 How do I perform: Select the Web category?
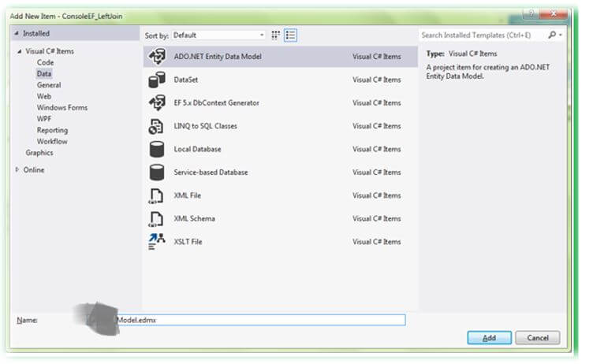[x=44, y=96]
